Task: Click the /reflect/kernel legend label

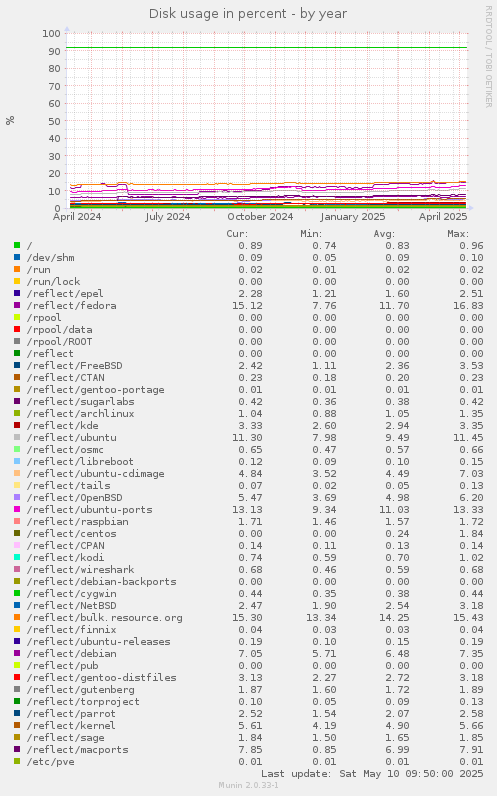Action: [71, 725]
